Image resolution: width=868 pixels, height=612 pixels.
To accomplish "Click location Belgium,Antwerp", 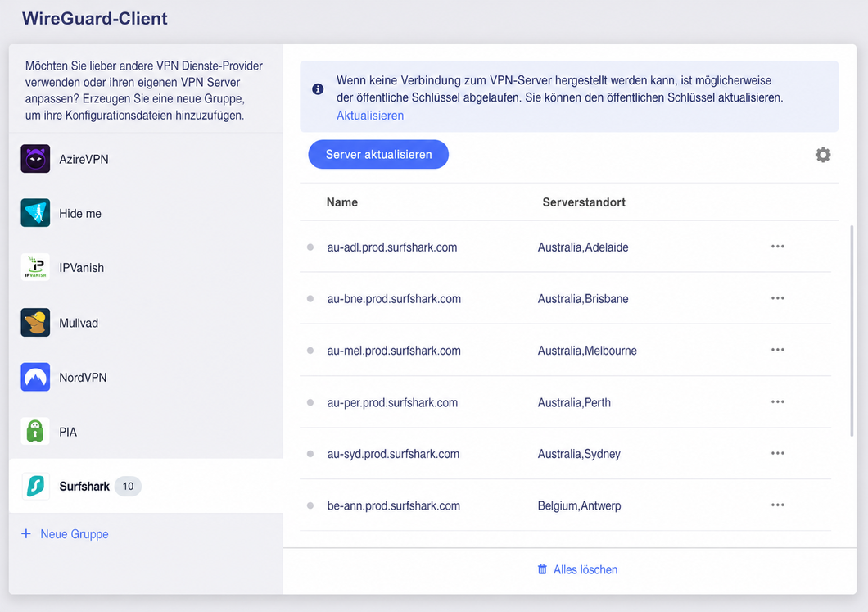I will 579,505.
